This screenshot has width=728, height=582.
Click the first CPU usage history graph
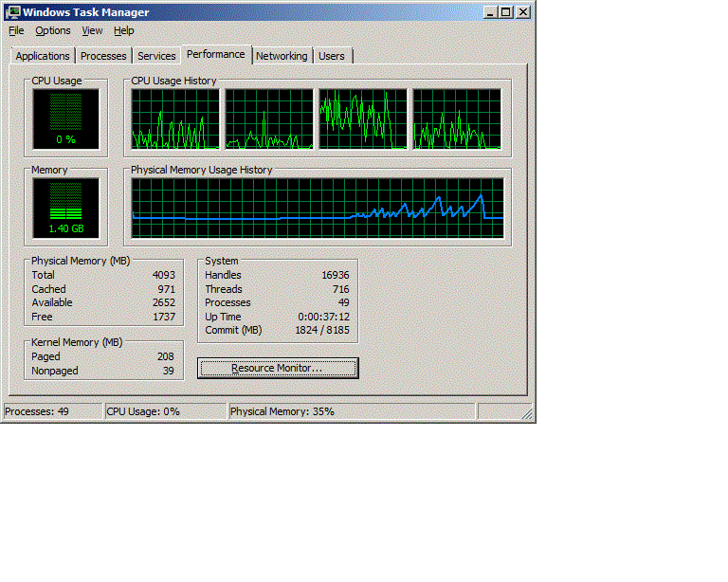coord(175,119)
